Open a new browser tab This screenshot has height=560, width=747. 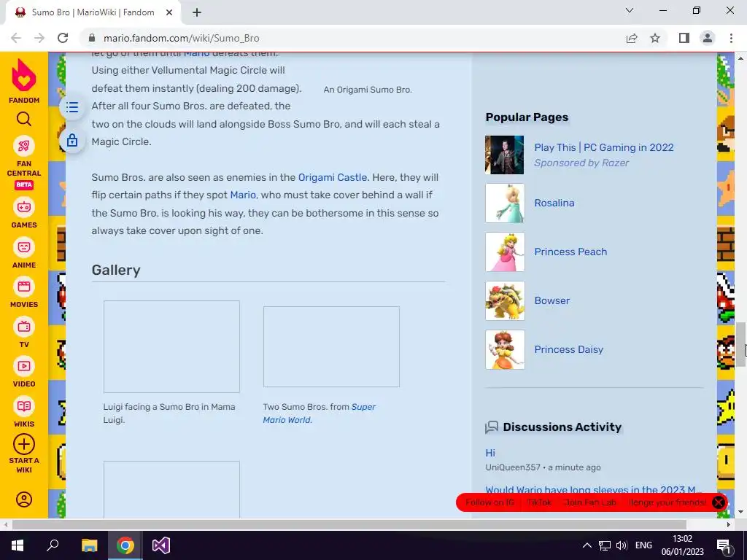click(197, 13)
